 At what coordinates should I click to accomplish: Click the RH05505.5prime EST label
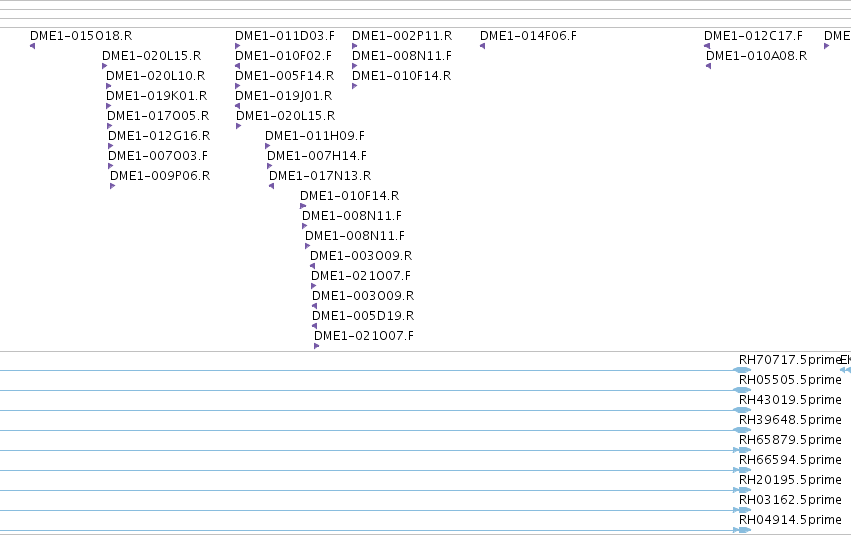click(x=790, y=380)
